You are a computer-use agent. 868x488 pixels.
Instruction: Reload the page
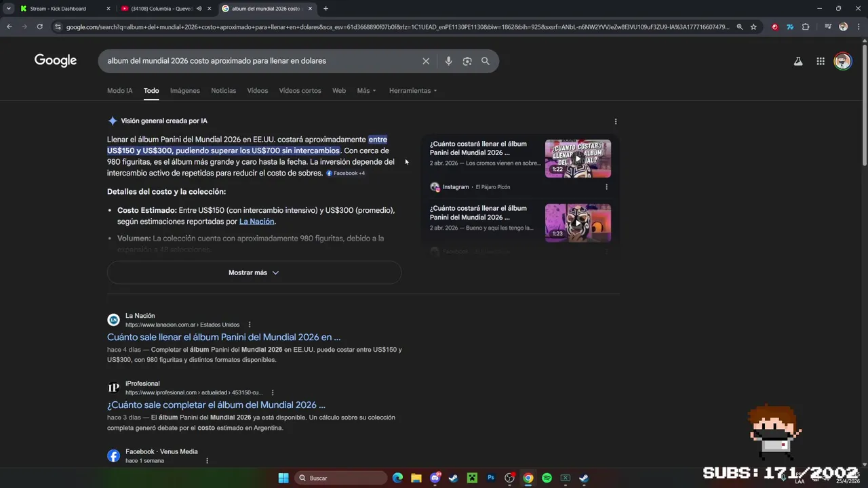pos(40,26)
